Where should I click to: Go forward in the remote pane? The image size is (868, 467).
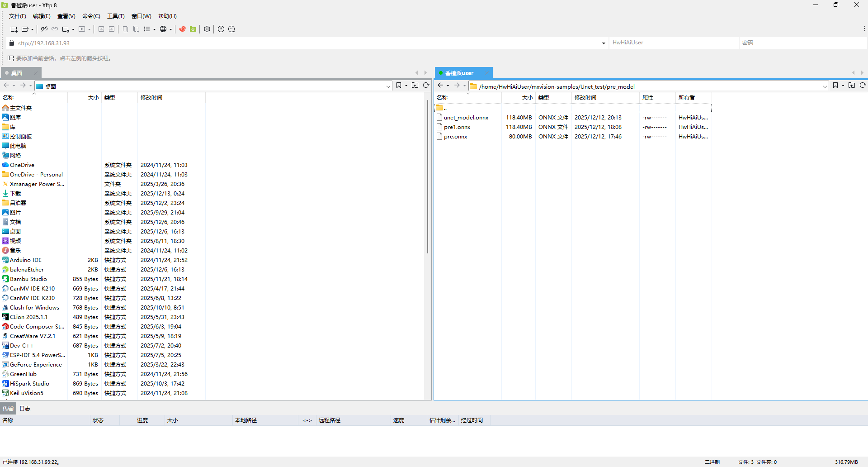pos(457,86)
